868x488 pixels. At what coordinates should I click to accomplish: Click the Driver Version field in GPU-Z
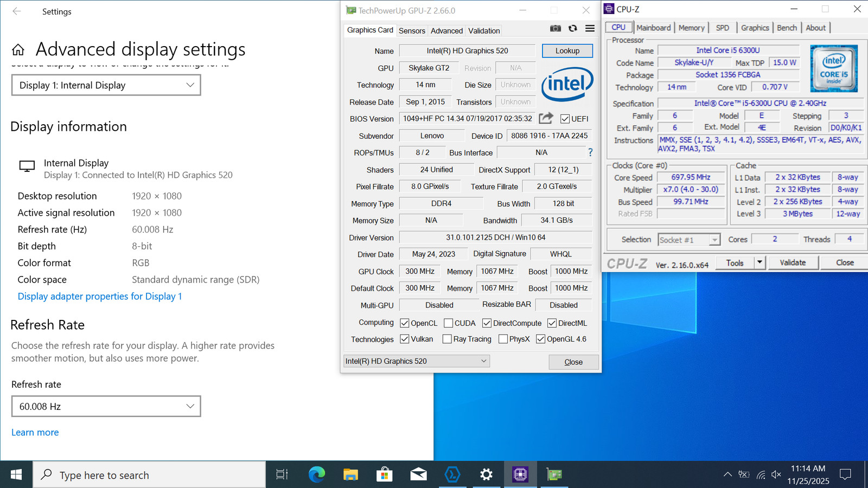pos(496,237)
